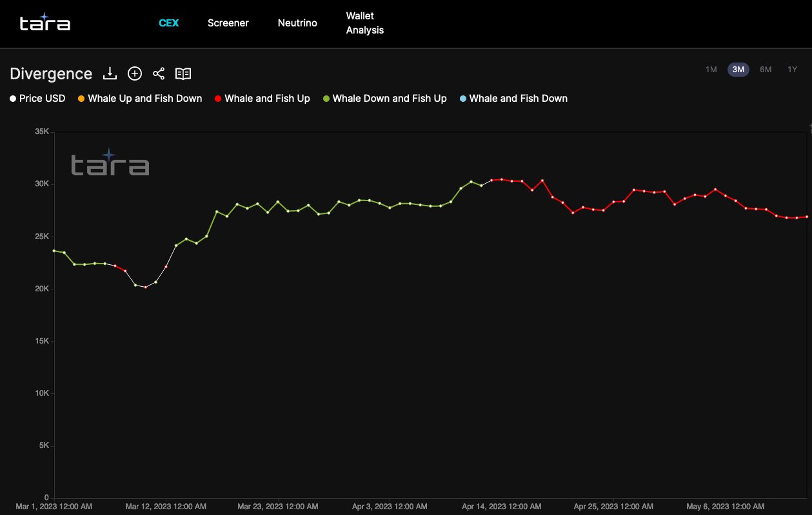Hide the Whale Up and Fish Down series

pos(139,99)
